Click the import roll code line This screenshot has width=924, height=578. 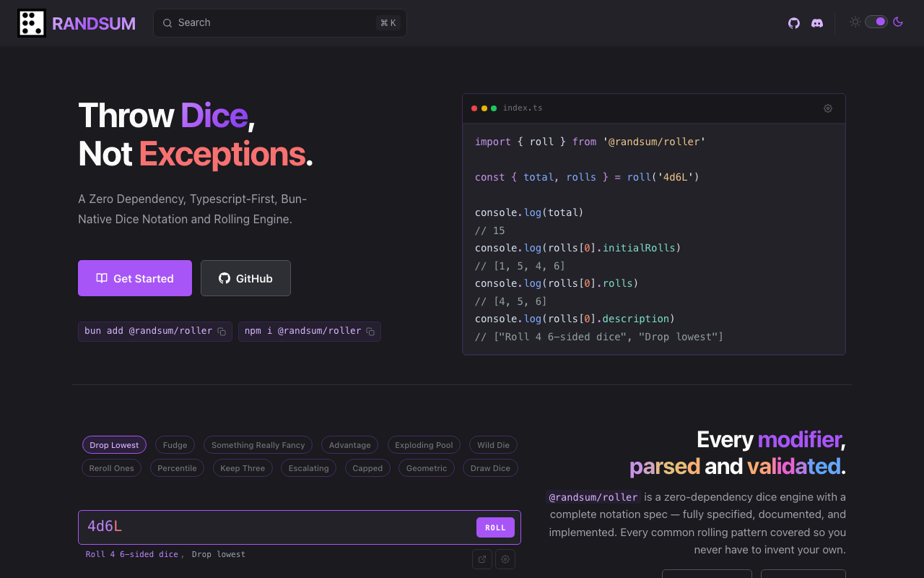point(590,142)
